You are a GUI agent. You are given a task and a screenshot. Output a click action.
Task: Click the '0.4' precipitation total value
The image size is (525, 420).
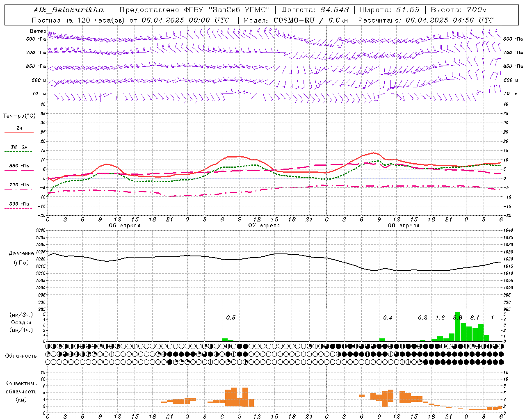[388, 317]
